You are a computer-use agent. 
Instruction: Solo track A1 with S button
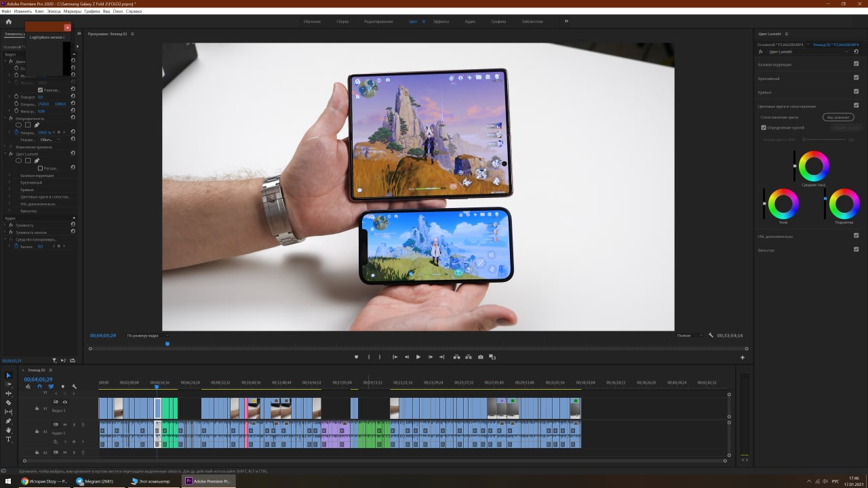coord(74,424)
